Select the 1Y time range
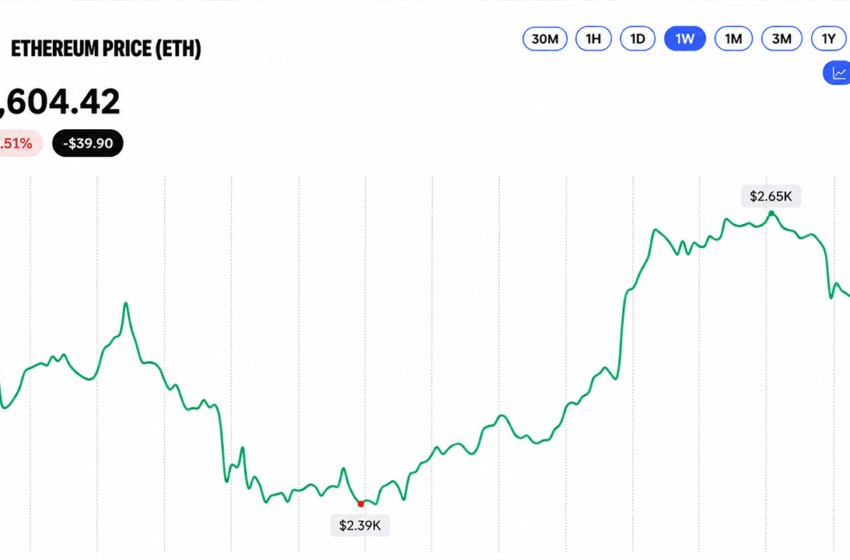Image resolution: width=850 pixels, height=560 pixels. tap(829, 38)
